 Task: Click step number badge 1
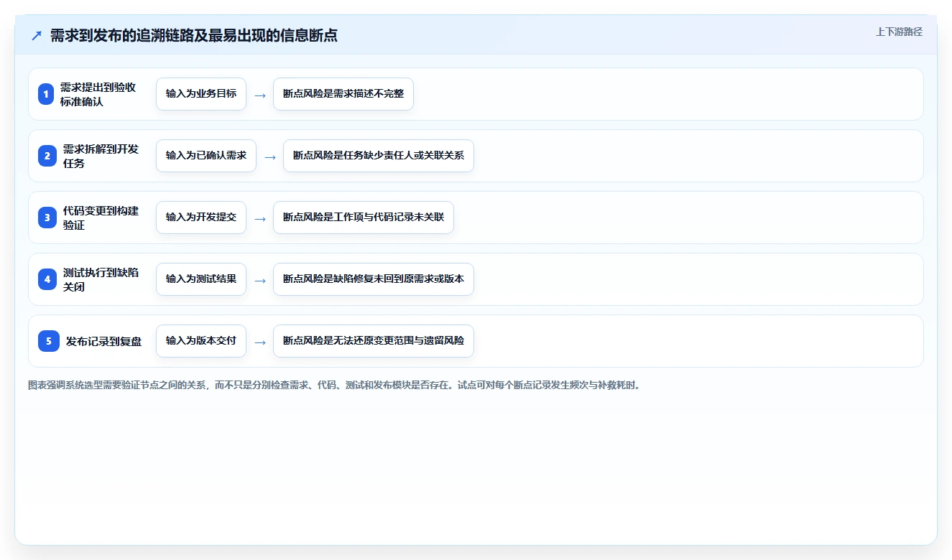(46, 94)
